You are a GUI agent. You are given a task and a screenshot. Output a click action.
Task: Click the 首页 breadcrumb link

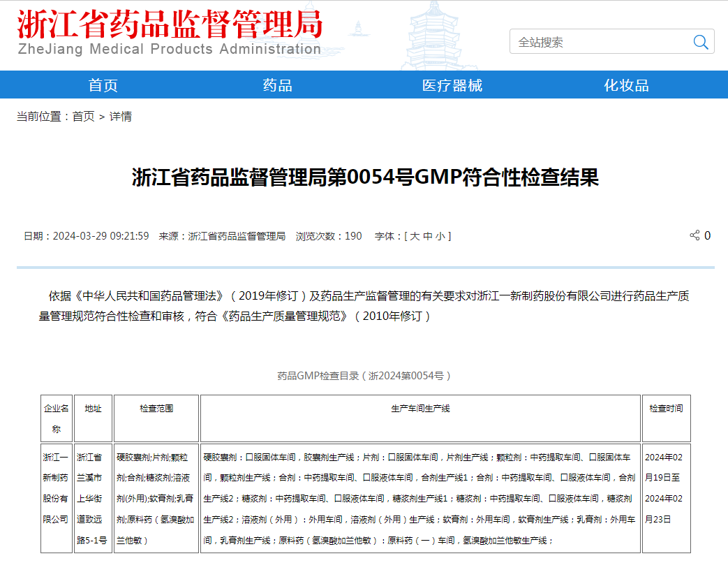84,116
